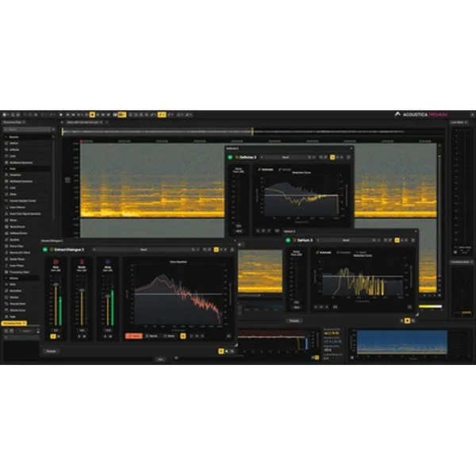The height and width of the screenshot is (476, 476).
Task: Click yellow icon beside Noise spectrum button
Action: click(x=183, y=336)
